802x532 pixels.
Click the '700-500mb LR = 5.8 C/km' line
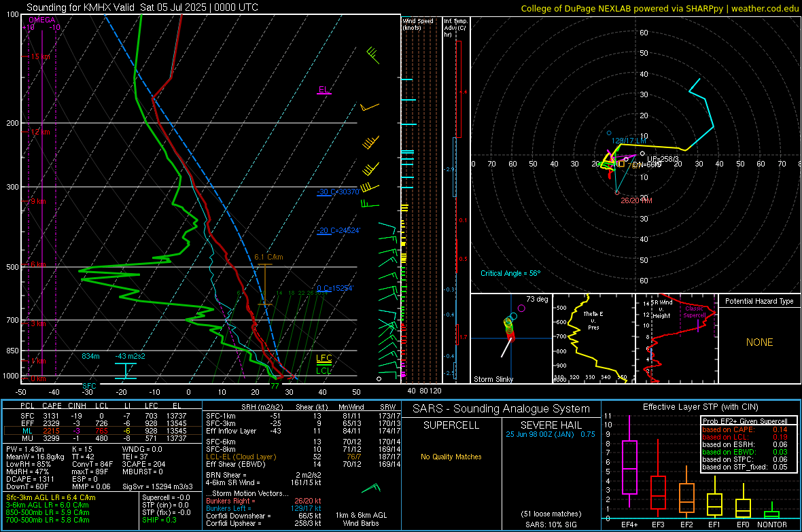pos(48,520)
